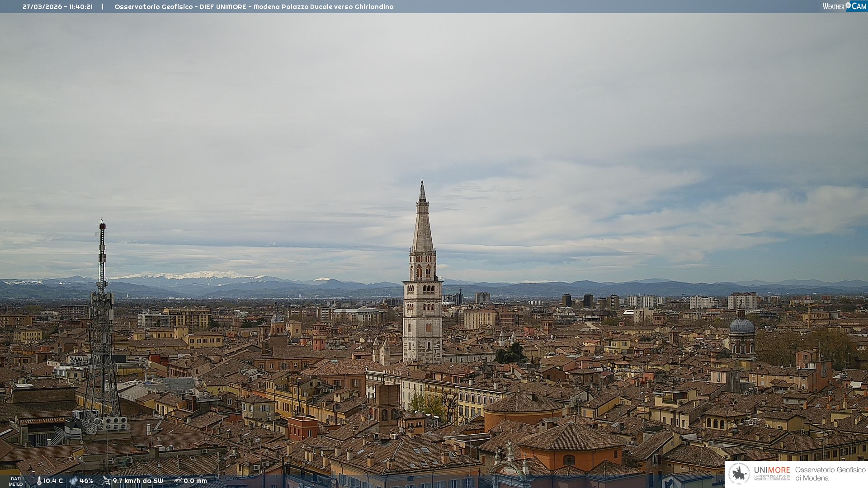
Task: Click the UNIMORE circular crest logo
Action: click(739, 474)
